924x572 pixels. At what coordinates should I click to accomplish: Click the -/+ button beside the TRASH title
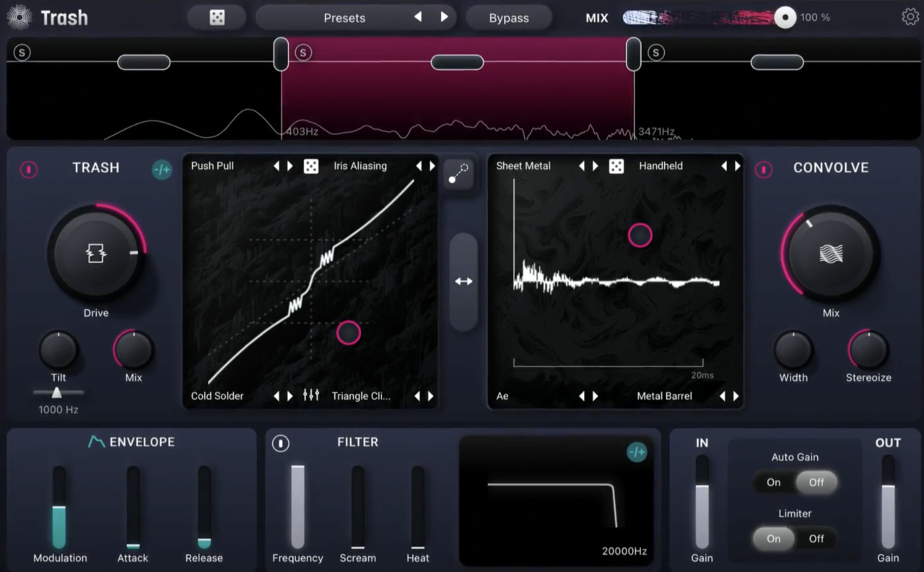[162, 170]
